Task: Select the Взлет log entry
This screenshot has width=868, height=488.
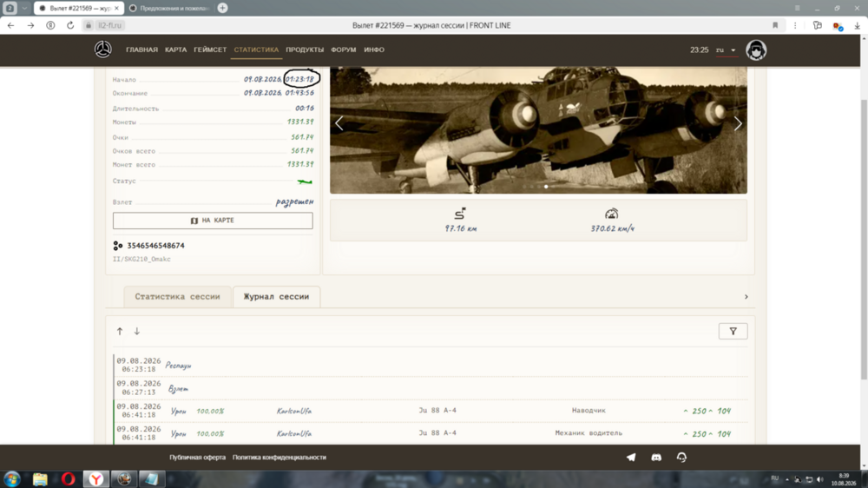Action: pos(431,388)
